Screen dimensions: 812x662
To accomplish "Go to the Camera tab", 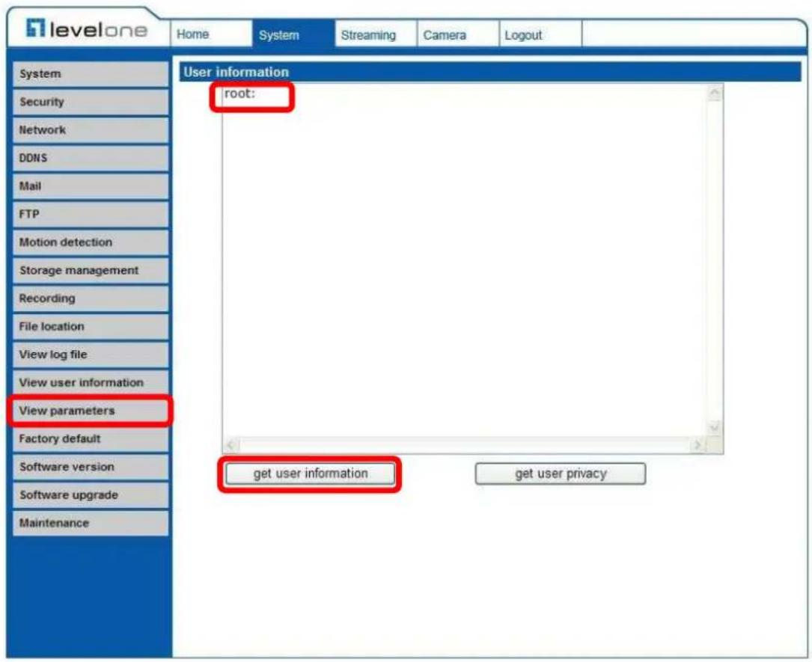I will pyautogui.click(x=458, y=34).
